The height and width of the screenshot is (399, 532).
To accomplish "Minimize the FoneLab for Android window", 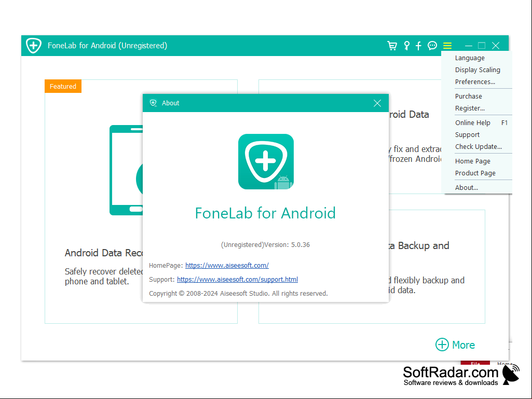I will click(469, 46).
